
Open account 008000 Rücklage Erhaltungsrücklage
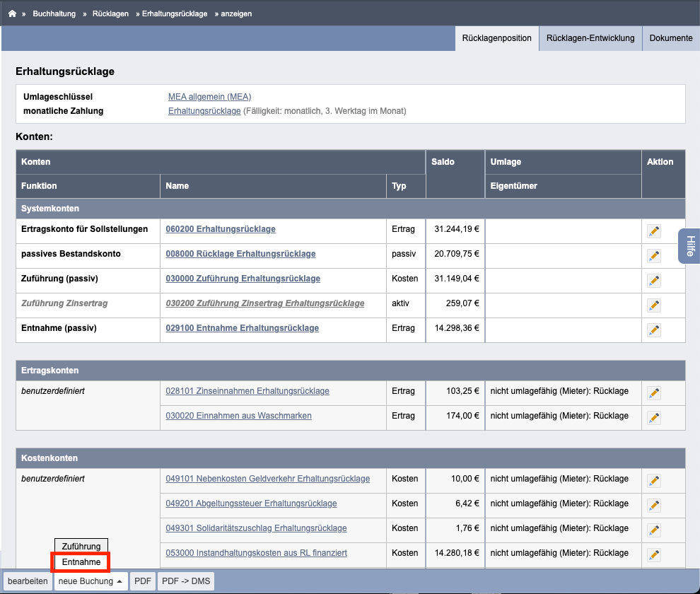tap(240, 254)
